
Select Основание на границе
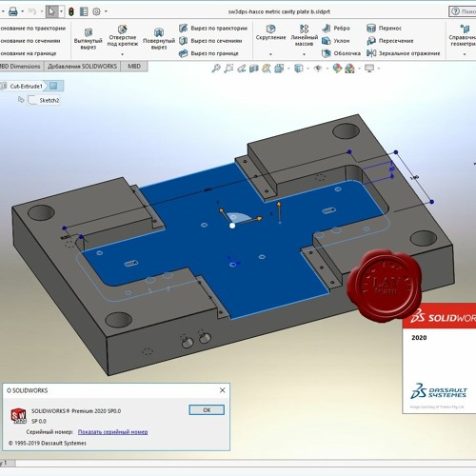[x=29, y=53]
